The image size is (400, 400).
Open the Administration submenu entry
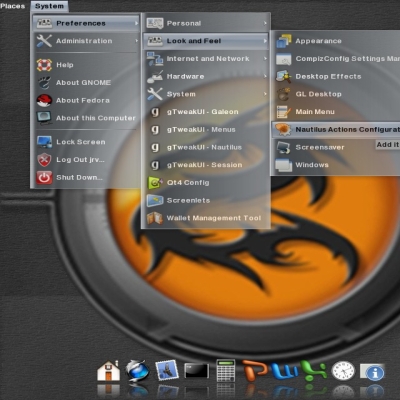click(87, 41)
